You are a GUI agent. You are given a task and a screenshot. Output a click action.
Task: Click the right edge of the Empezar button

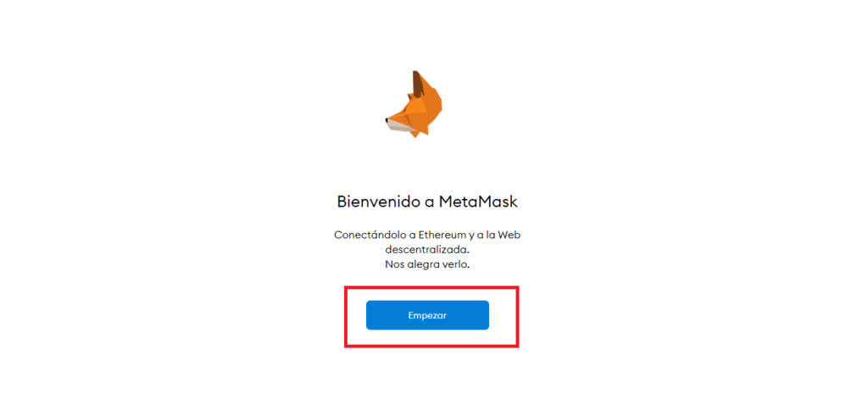pyautogui.click(x=487, y=315)
